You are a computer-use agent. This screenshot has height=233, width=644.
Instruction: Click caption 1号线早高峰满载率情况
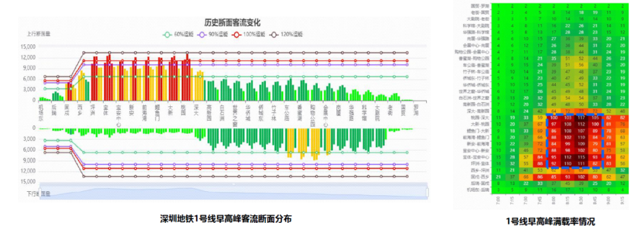point(550,221)
